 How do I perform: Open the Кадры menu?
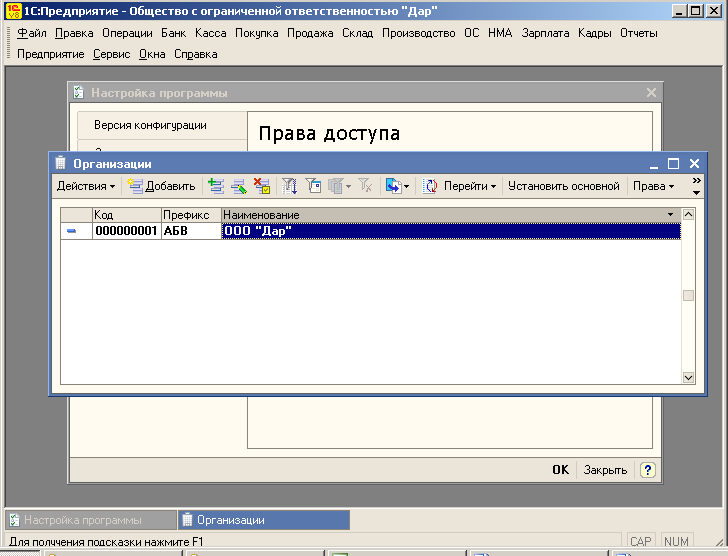[594, 33]
